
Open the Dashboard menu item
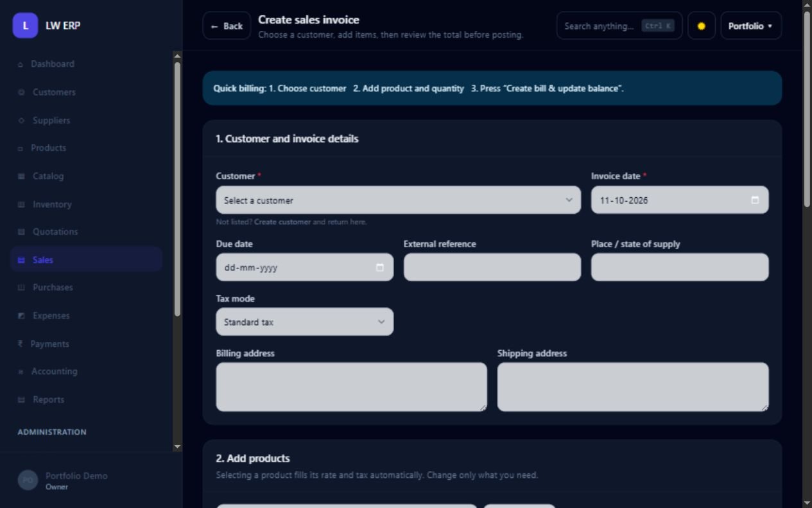pos(86,64)
